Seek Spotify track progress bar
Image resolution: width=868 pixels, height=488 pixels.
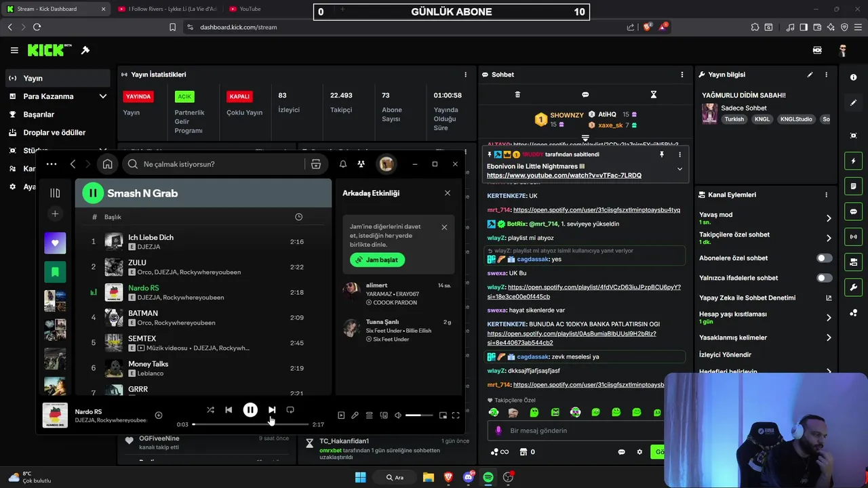coord(251,424)
